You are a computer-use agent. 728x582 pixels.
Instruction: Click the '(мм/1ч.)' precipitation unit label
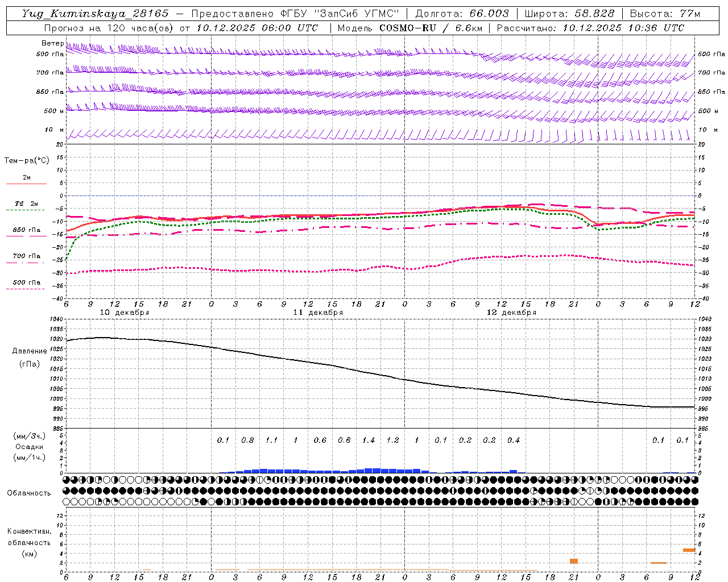(x=30, y=458)
